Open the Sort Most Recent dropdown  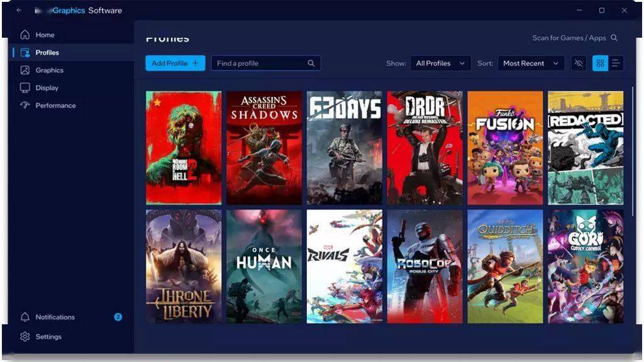tap(531, 63)
